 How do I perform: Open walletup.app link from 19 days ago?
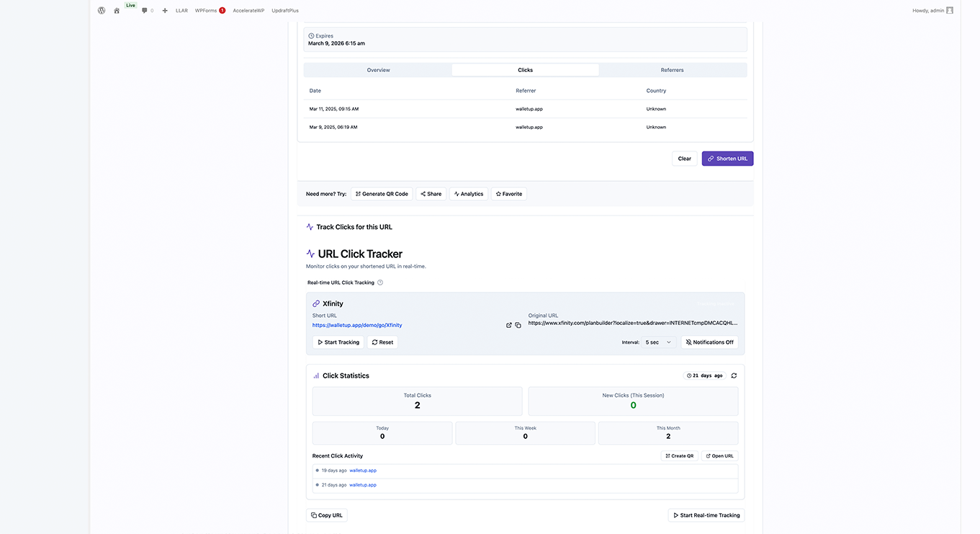pyautogui.click(x=363, y=471)
